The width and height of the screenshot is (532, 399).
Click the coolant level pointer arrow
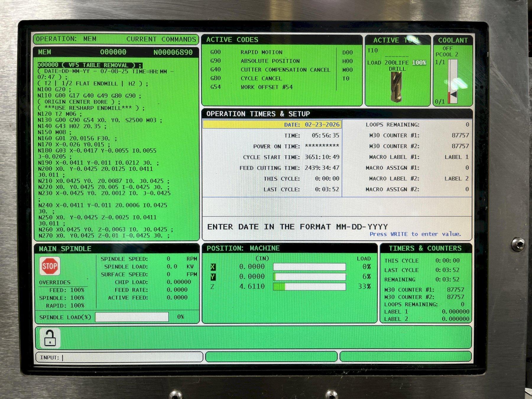pyautogui.click(x=453, y=95)
